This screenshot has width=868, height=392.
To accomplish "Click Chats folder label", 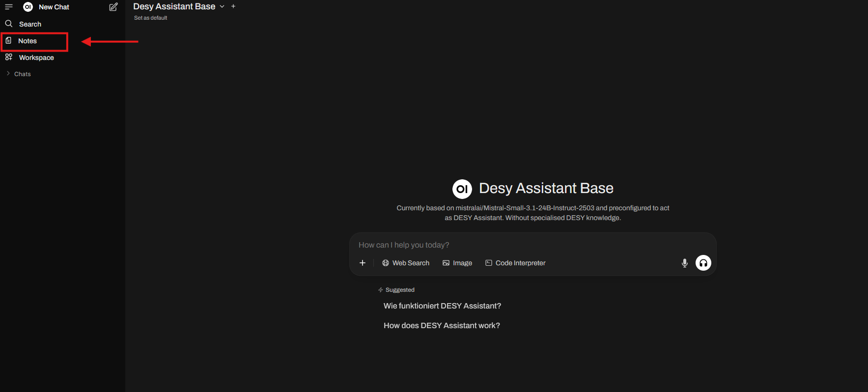I will 23,74.
